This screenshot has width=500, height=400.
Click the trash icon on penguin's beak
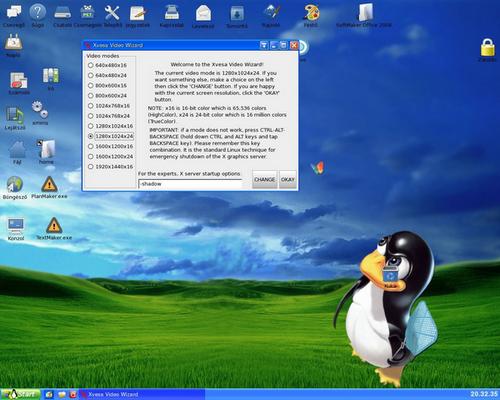tap(389, 275)
